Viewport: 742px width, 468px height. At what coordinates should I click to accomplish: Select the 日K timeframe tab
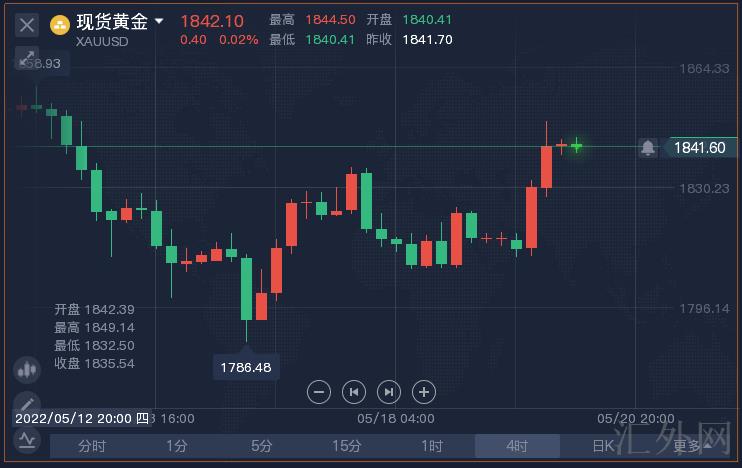tap(603, 446)
